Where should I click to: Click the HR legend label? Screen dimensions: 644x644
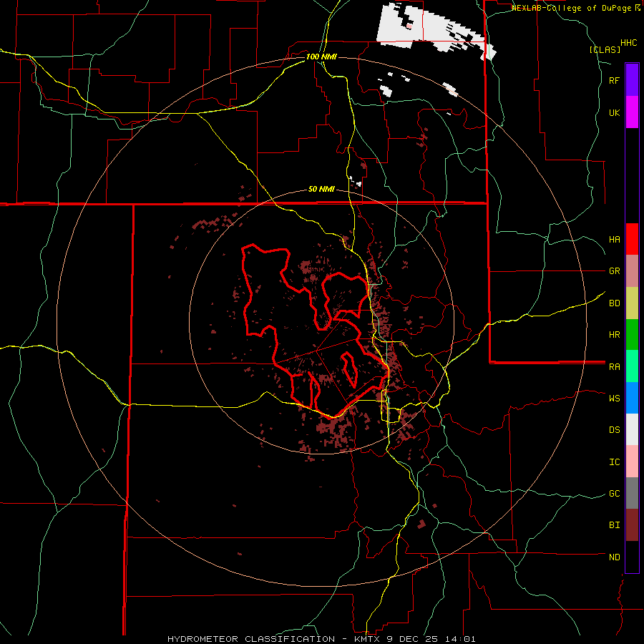(x=614, y=335)
